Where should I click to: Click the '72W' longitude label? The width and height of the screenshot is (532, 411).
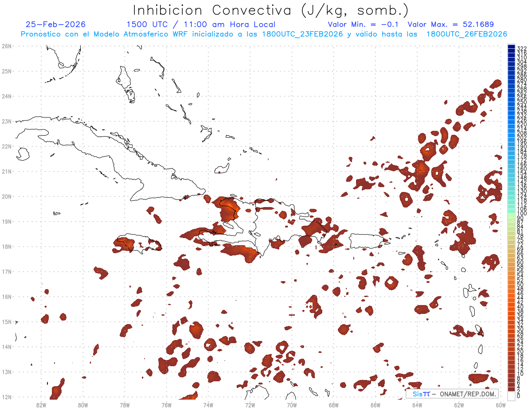pos(250,405)
